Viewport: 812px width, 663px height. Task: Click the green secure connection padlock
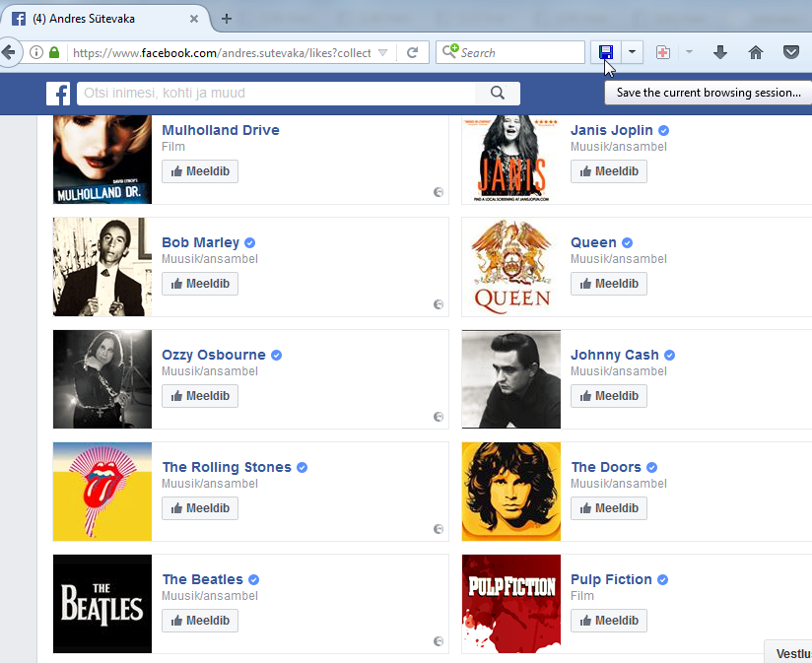click(54, 52)
